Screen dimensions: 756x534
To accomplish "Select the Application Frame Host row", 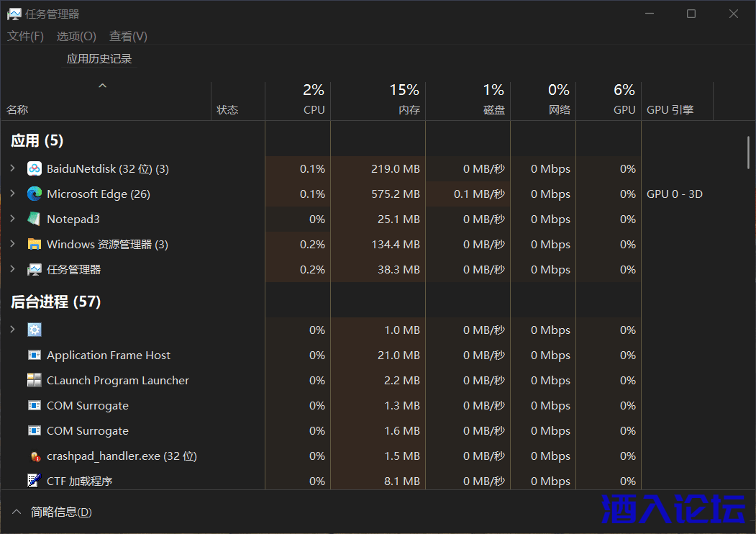I will (x=109, y=356).
